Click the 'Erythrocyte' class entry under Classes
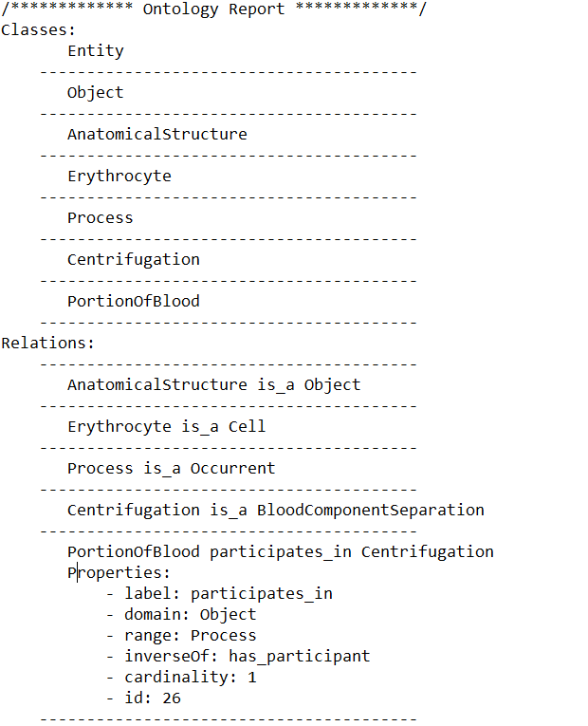The image size is (588, 726). click(119, 177)
